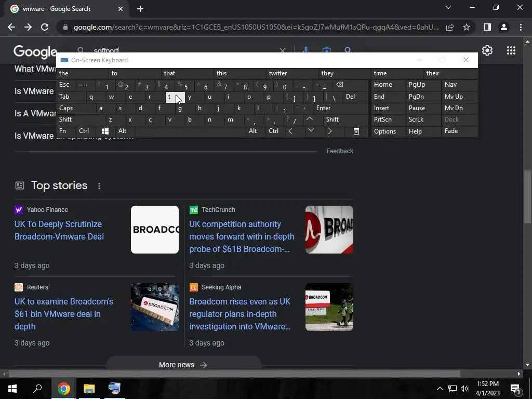Click the Options key on the keyboard

(389, 131)
